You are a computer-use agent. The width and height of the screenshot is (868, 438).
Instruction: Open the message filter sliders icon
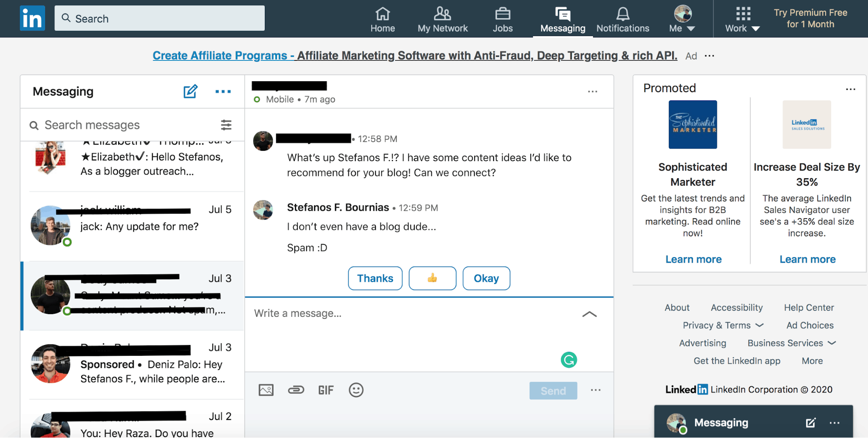(226, 125)
